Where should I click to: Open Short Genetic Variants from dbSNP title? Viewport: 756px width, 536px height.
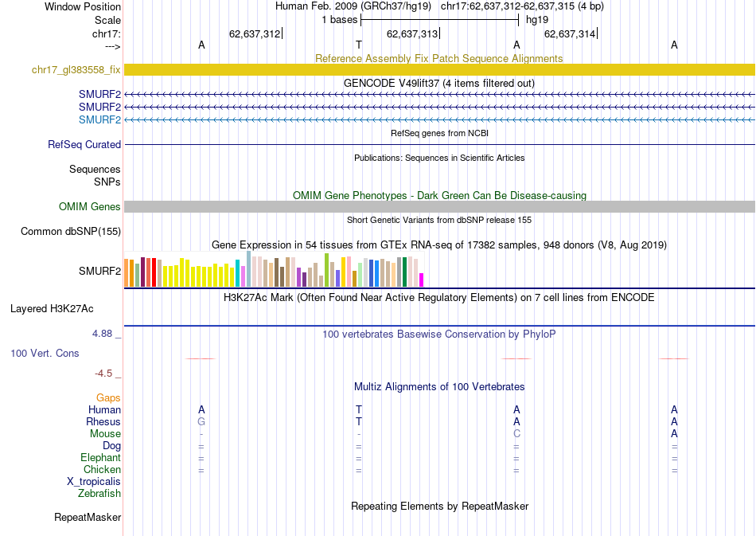[x=439, y=220]
